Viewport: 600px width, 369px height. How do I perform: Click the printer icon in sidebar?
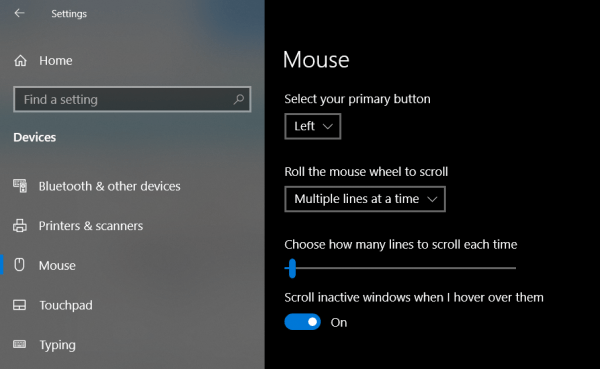point(20,226)
